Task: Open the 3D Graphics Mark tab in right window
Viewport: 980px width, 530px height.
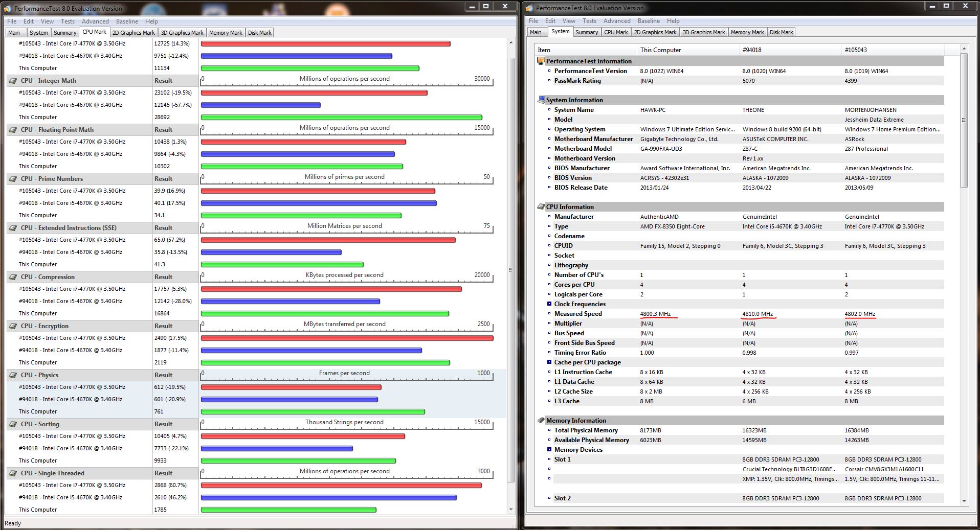Action: pos(704,32)
